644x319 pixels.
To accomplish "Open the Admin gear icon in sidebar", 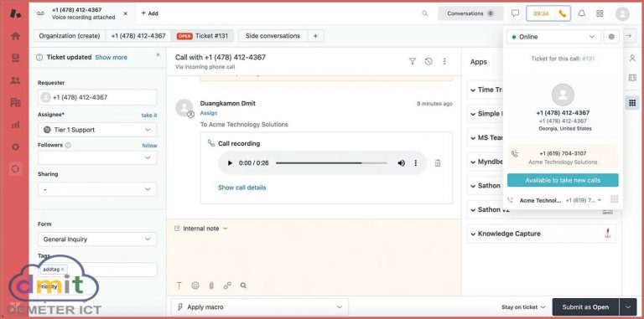I will tap(15, 147).
